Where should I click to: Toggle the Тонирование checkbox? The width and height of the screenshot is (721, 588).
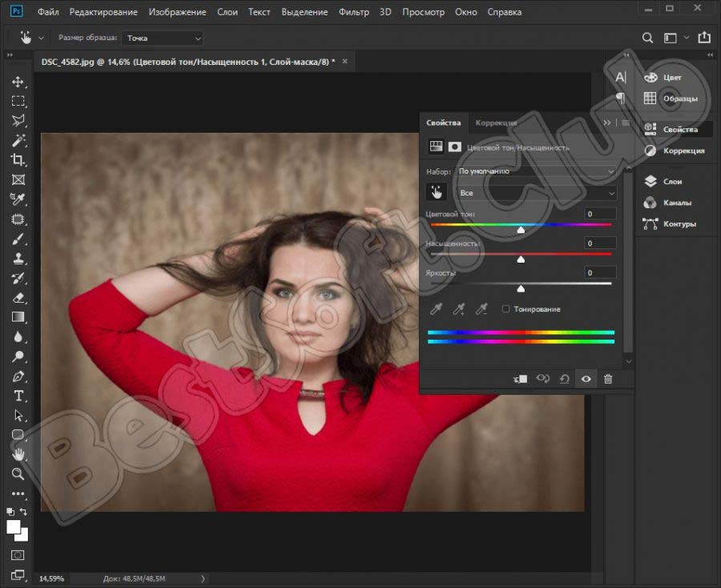tap(506, 309)
